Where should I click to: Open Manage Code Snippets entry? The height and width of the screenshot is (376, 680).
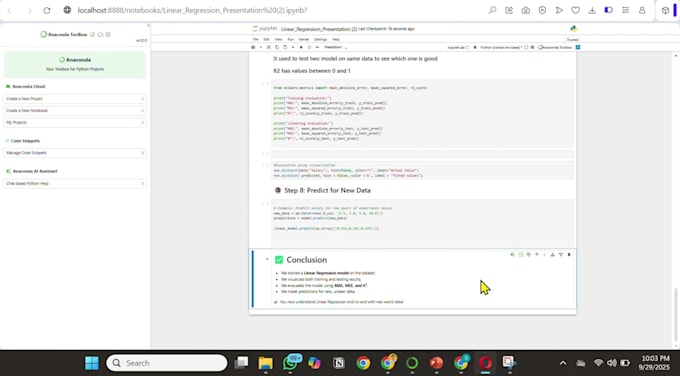pyautogui.click(x=75, y=153)
